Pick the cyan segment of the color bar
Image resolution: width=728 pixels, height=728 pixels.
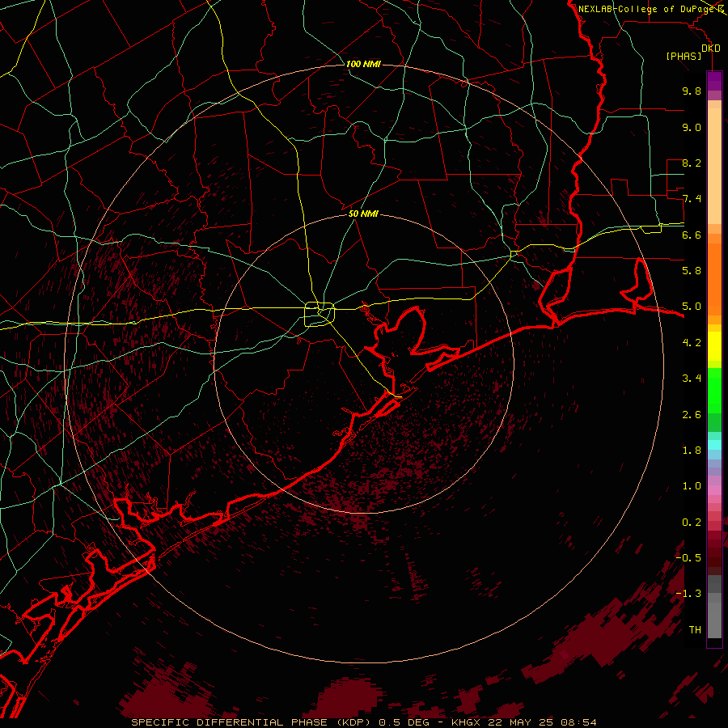(x=714, y=445)
